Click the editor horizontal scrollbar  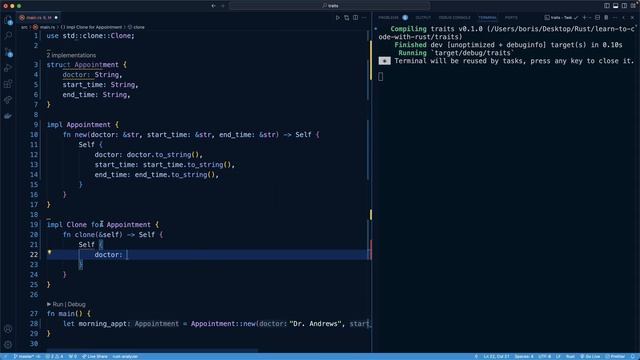[152, 350]
